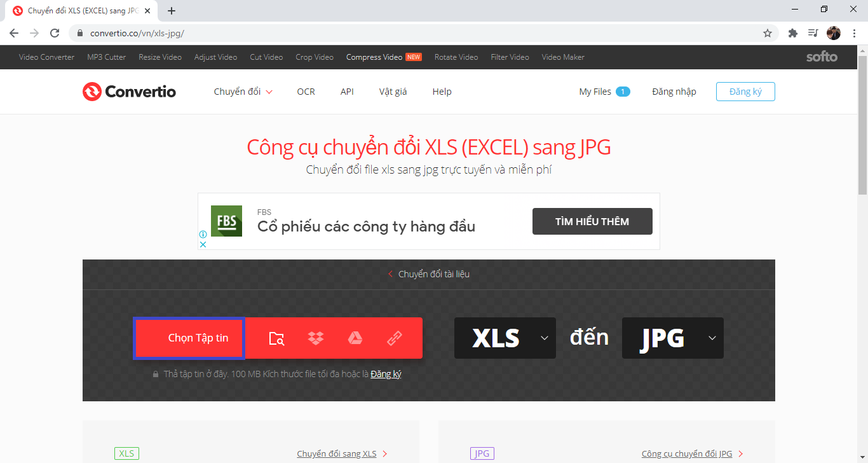Open Video Converter in top bar
This screenshot has height=463, width=868.
[x=46, y=57]
